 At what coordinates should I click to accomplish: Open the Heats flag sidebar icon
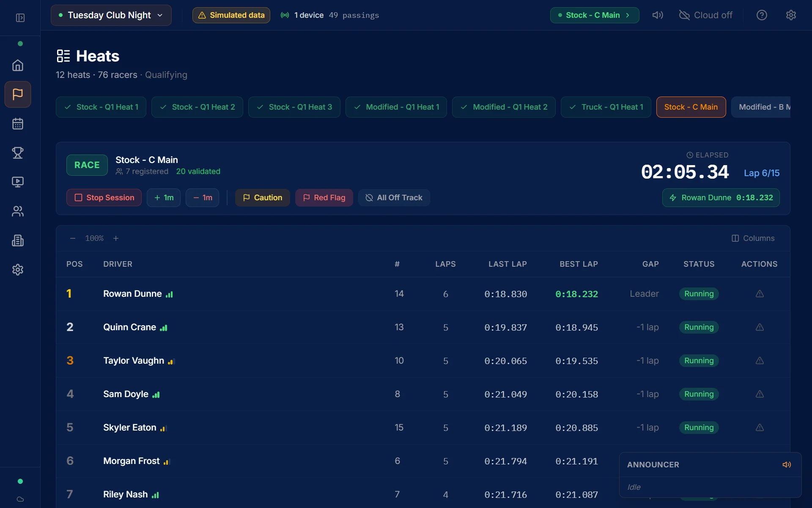tap(18, 94)
